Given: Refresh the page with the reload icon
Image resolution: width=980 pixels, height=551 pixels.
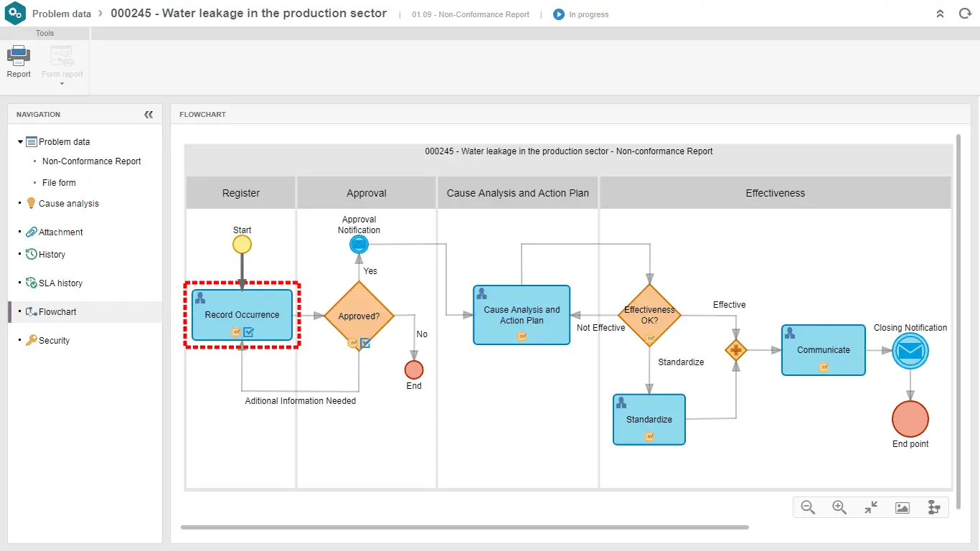Looking at the screenshot, I should [965, 13].
